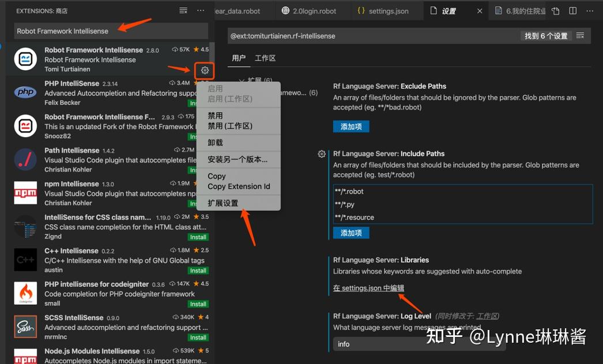This screenshot has height=364, width=603.
Task: Click the SCSS IntelliSense Sass logo
Action: (25, 327)
